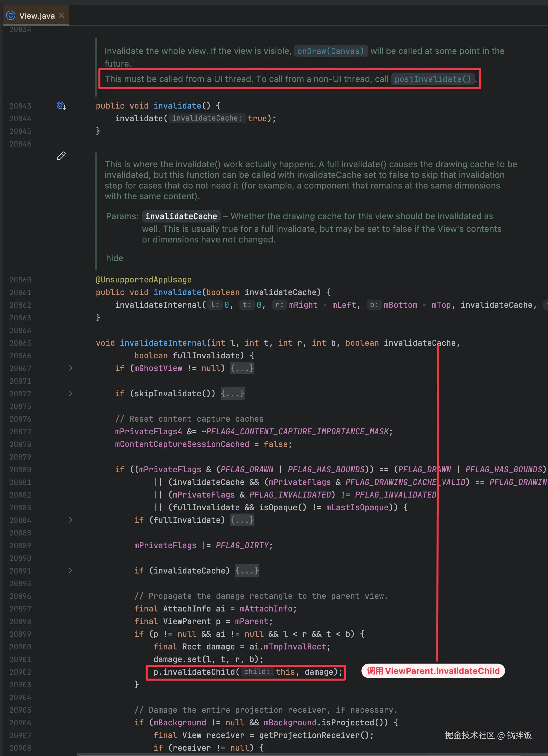Click the class icon on the View.java tab
This screenshot has width=548, height=756.
click(11, 15)
